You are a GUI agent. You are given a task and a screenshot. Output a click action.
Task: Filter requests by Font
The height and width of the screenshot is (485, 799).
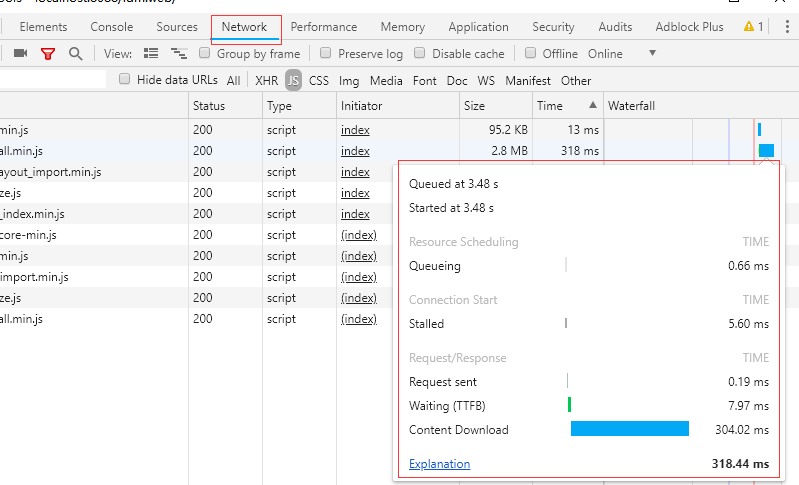click(424, 80)
